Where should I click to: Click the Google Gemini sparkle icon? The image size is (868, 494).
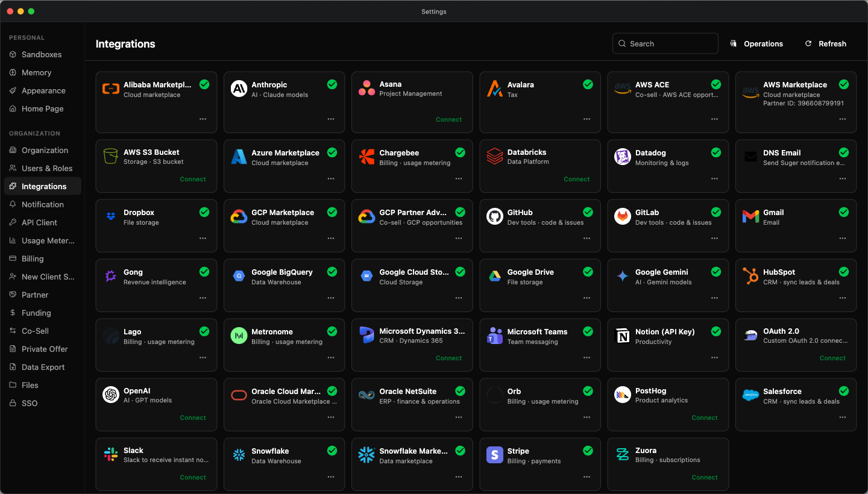[623, 276]
